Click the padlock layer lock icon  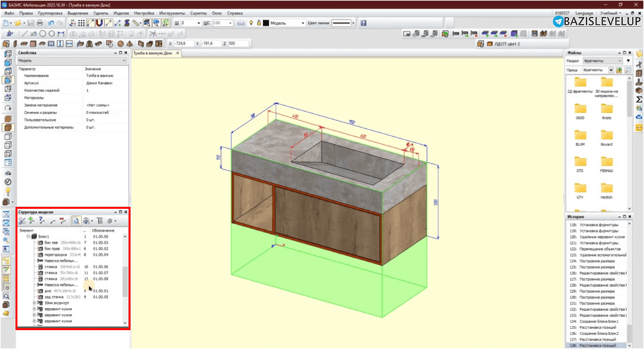click(259, 23)
